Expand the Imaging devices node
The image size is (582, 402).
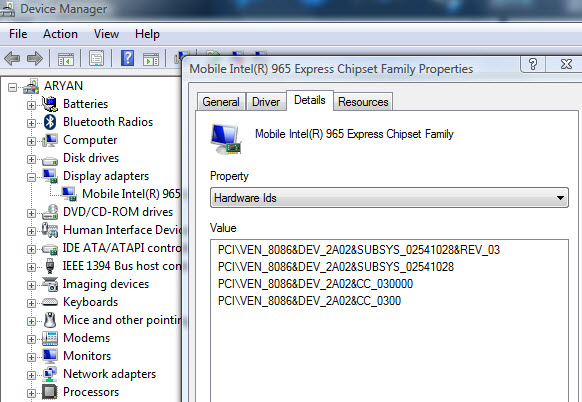coord(31,285)
